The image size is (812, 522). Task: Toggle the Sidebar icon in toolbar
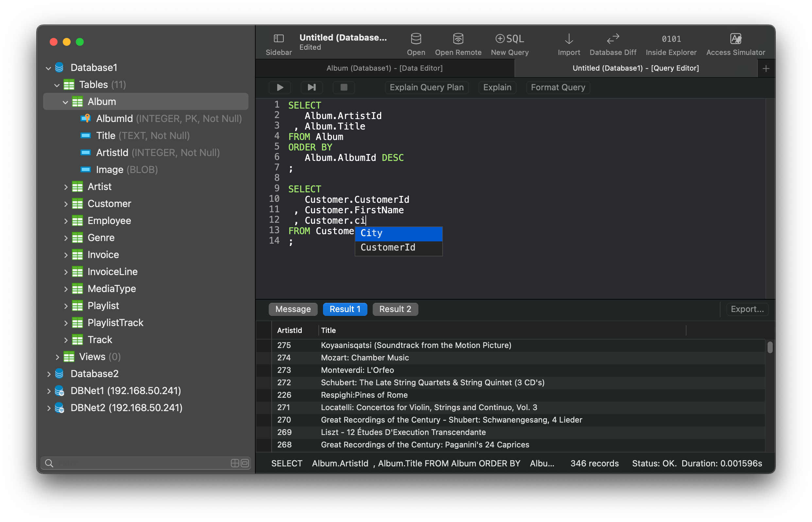279,39
